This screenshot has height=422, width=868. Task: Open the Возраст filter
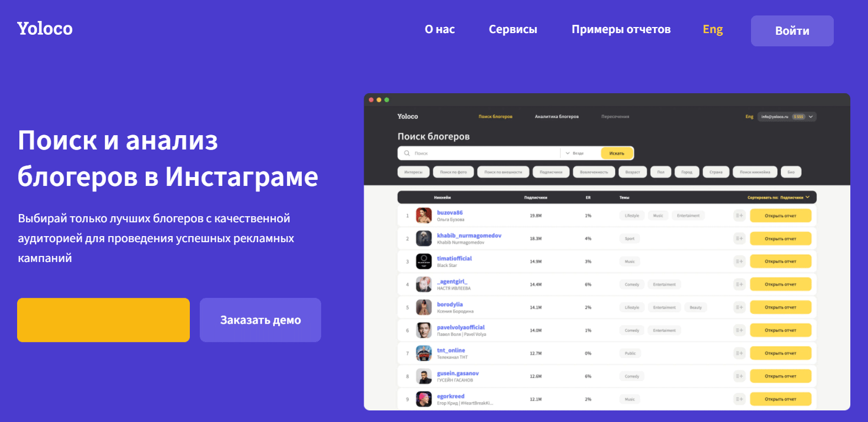click(x=632, y=172)
